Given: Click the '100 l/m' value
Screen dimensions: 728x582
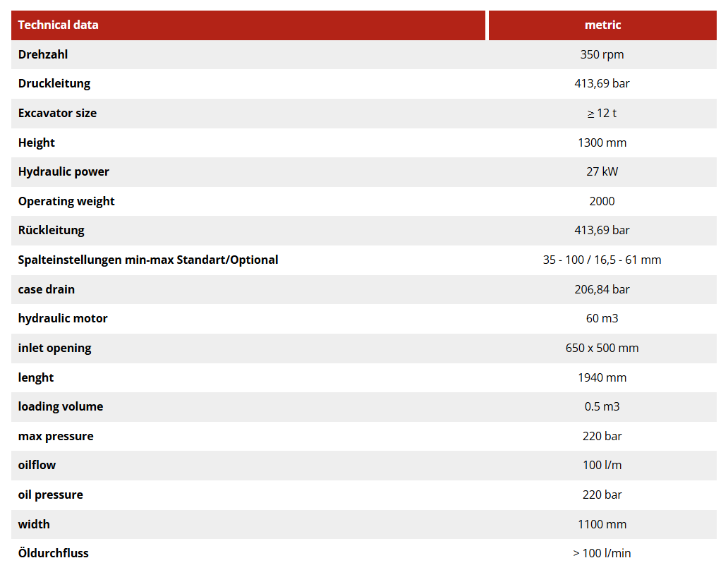Looking at the screenshot, I should coord(602,466).
